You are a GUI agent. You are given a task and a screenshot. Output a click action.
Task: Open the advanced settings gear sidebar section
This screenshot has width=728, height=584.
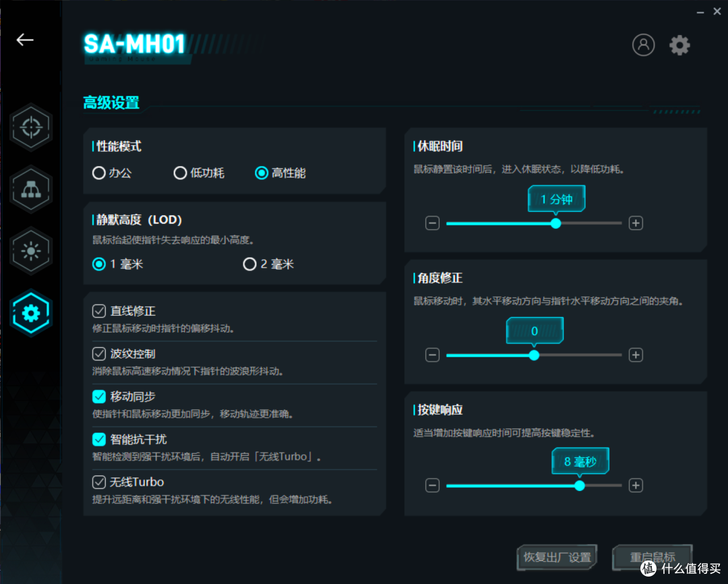[x=31, y=313]
